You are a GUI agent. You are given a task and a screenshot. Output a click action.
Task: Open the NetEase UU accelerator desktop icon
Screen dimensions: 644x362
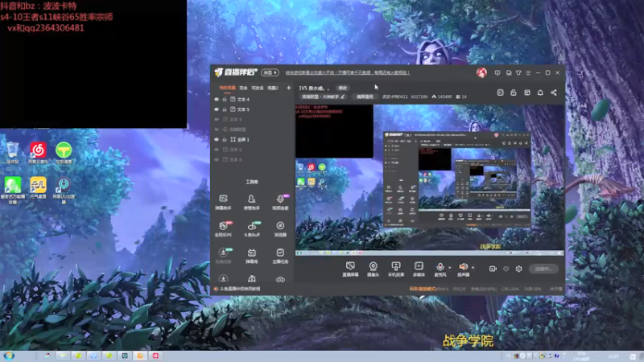tap(64, 191)
